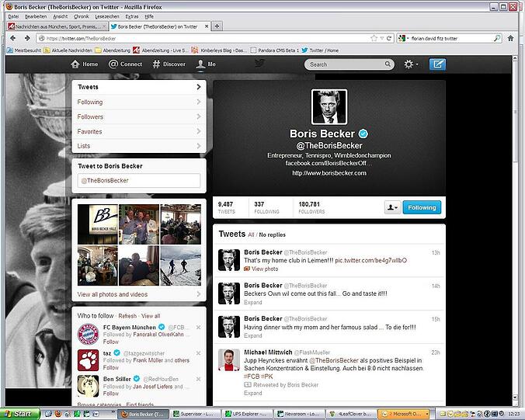Toggle the Following button
The width and height of the screenshot is (525, 420).
pos(422,207)
